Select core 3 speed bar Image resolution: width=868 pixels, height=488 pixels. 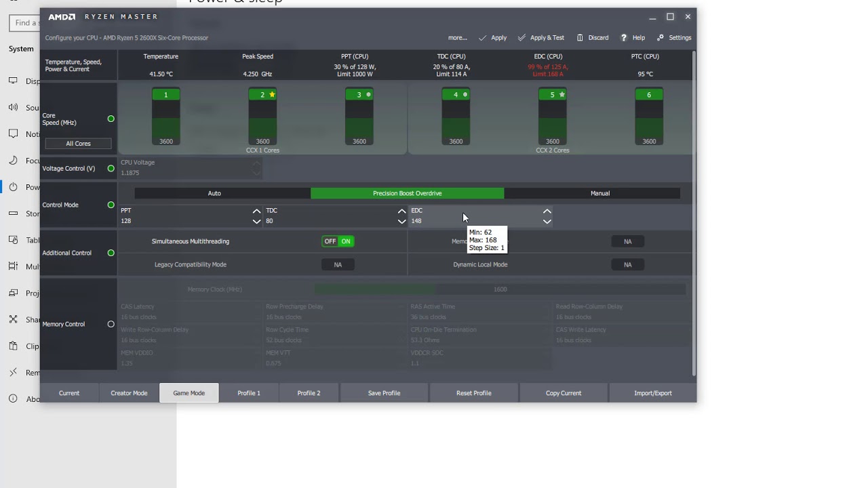click(359, 117)
